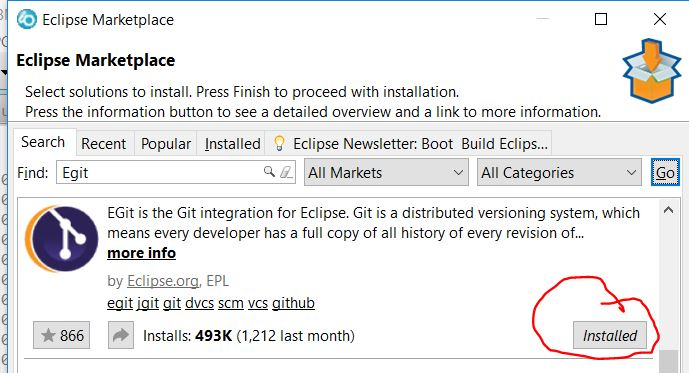Click the Eclipse Marketplace title bar icon

click(x=27, y=20)
